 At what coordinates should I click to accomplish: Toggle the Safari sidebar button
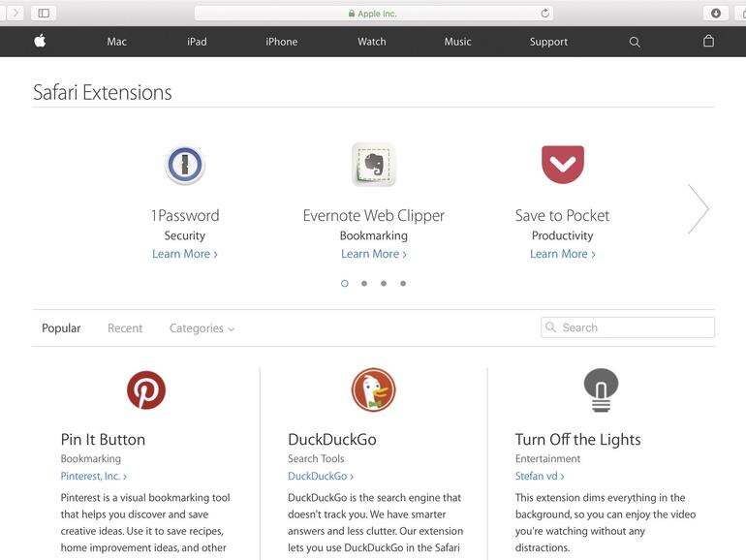pyautogui.click(x=44, y=13)
